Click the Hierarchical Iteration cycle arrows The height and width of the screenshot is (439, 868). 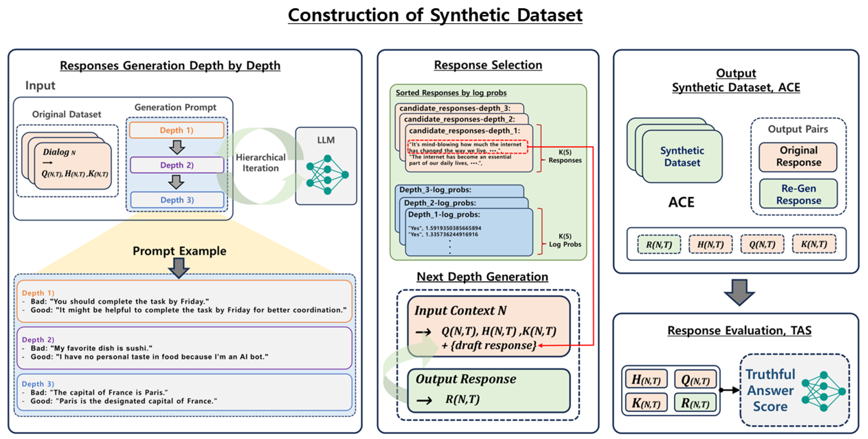[260, 166]
